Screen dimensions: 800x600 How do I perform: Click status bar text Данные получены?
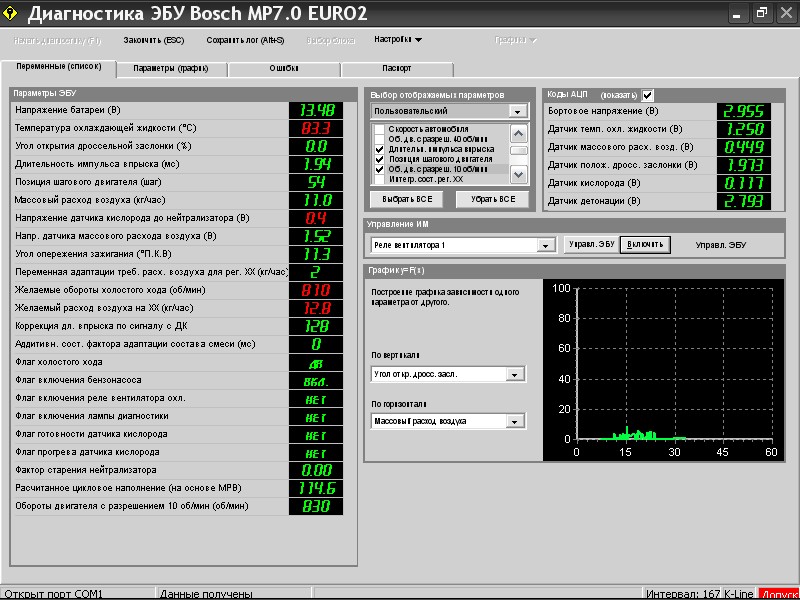tap(206, 594)
